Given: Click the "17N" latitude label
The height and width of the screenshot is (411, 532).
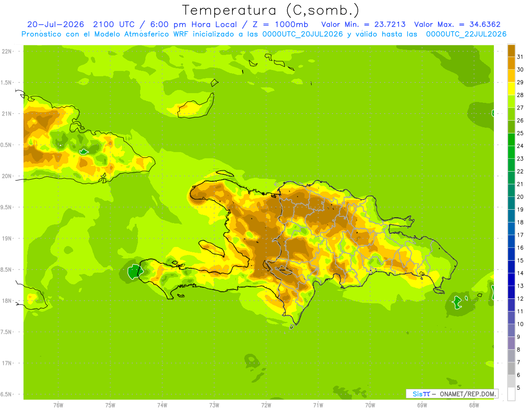Looking at the screenshot, I should pyautogui.click(x=7, y=363).
